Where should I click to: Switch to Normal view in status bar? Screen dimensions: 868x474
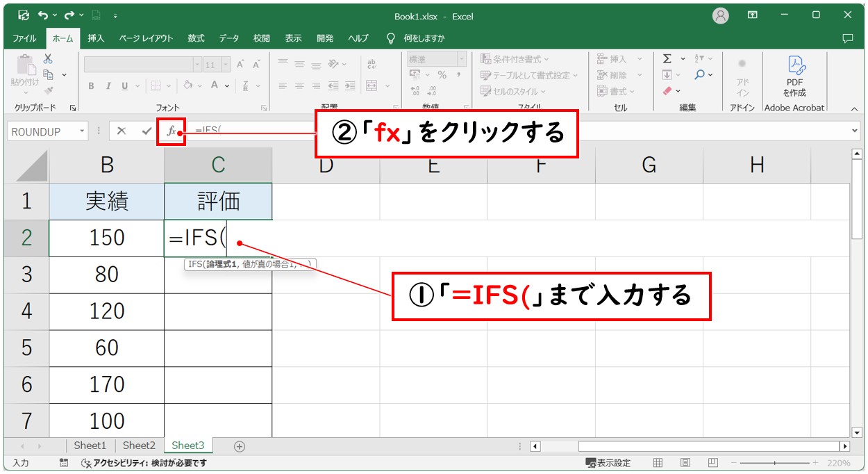[x=658, y=463]
